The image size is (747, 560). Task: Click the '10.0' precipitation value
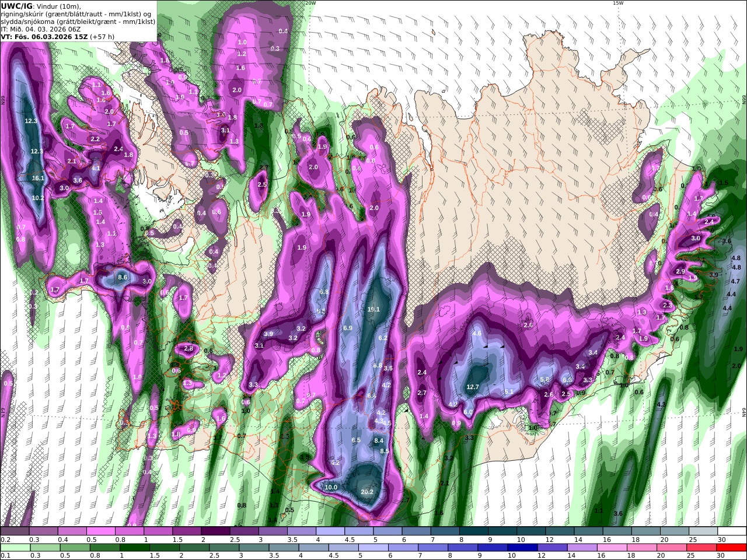[x=331, y=487]
